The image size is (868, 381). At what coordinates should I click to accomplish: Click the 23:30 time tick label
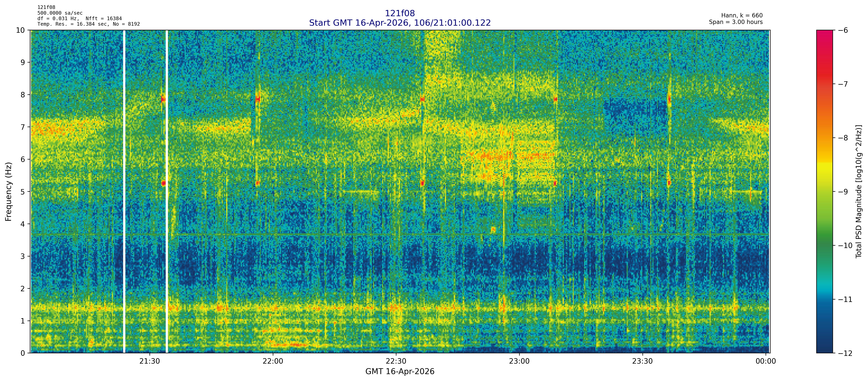(642, 362)
